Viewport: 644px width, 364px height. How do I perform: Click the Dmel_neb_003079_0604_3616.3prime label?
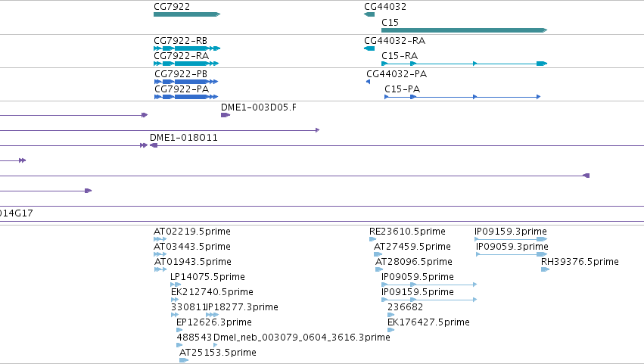[x=302, y=338]
